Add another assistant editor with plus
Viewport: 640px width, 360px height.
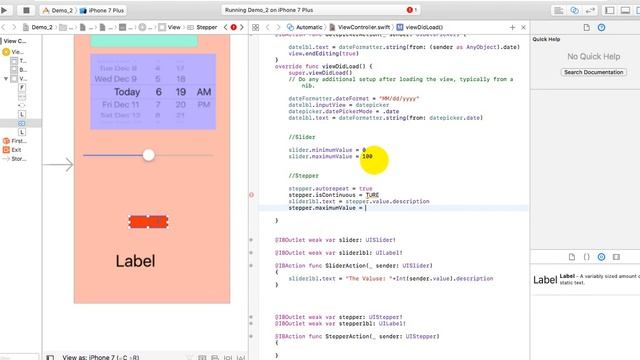point(512,27)
